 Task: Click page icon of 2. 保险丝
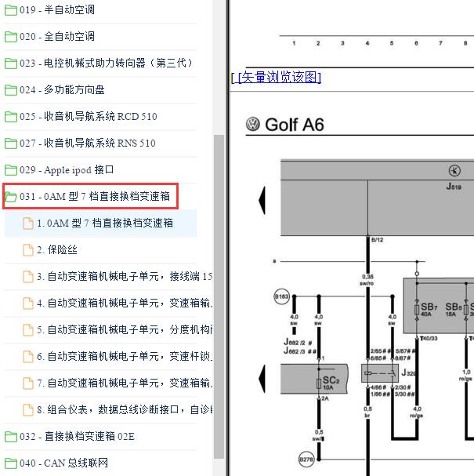click(28, 250)
